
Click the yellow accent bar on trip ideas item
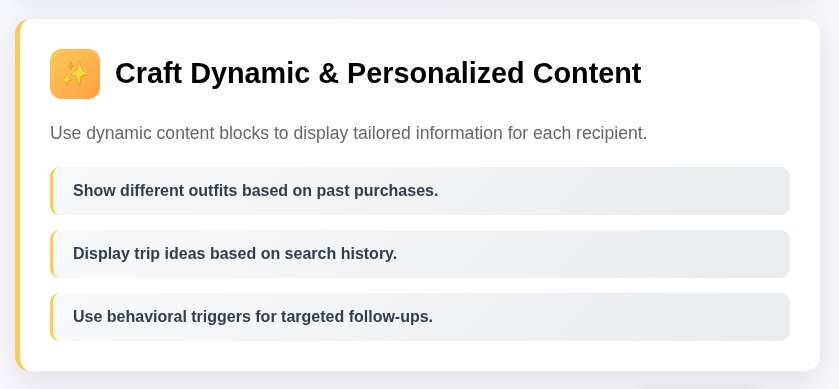pos(52,254)
